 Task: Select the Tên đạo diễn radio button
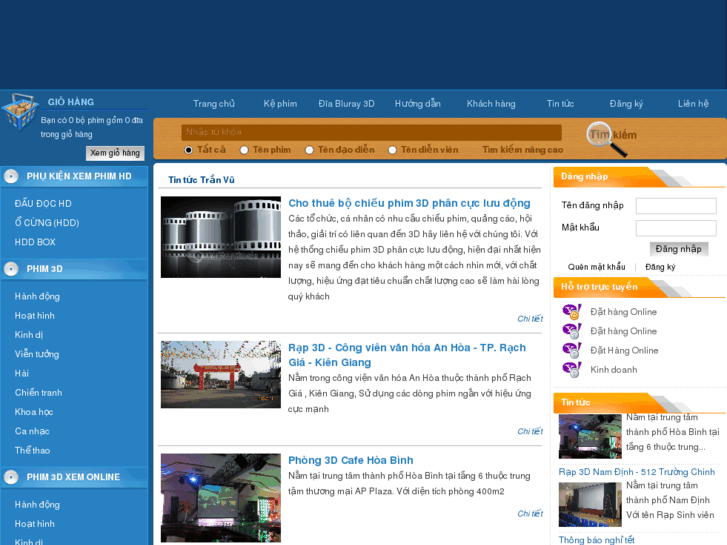coord(309,150)
